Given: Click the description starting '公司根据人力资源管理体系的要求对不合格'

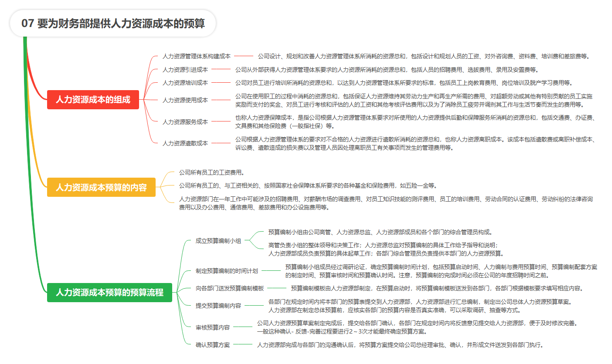Looking at the screenshot, I should coord(416,143).
